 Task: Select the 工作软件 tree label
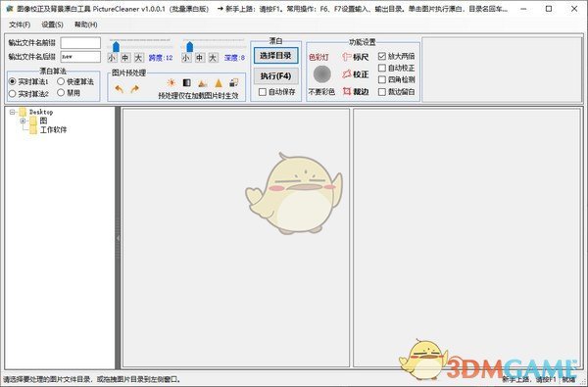coord(53,129)
